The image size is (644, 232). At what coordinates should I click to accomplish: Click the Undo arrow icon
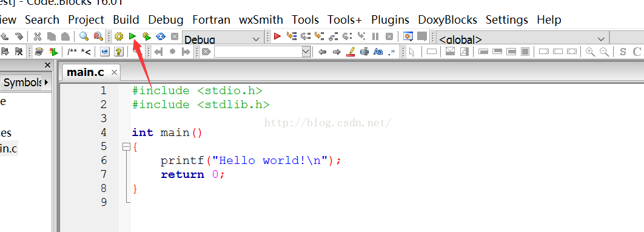(5, 36)
